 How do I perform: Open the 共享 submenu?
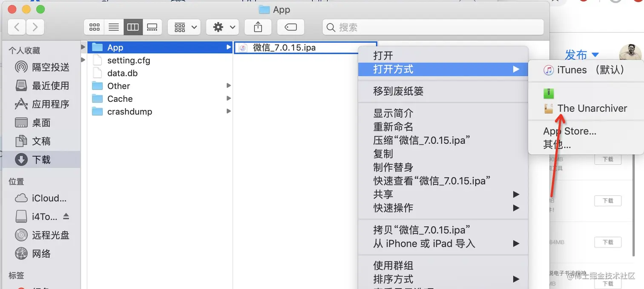coord(443,194)
